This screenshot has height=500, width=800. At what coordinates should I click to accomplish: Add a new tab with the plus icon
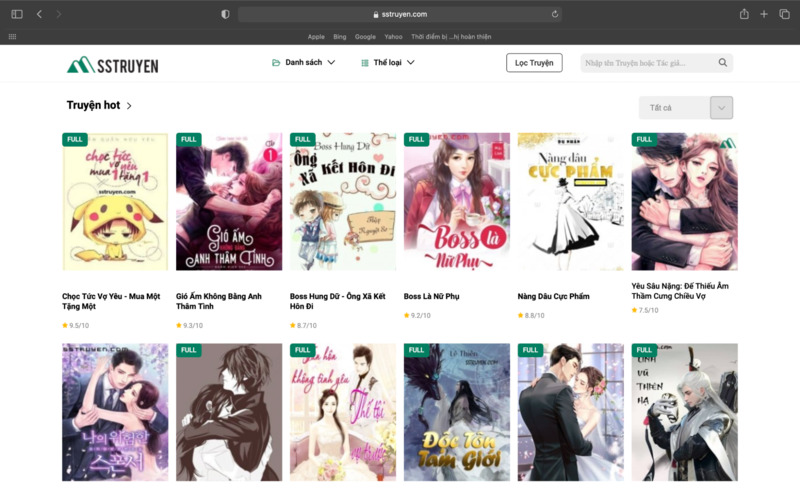coord(764,14)
